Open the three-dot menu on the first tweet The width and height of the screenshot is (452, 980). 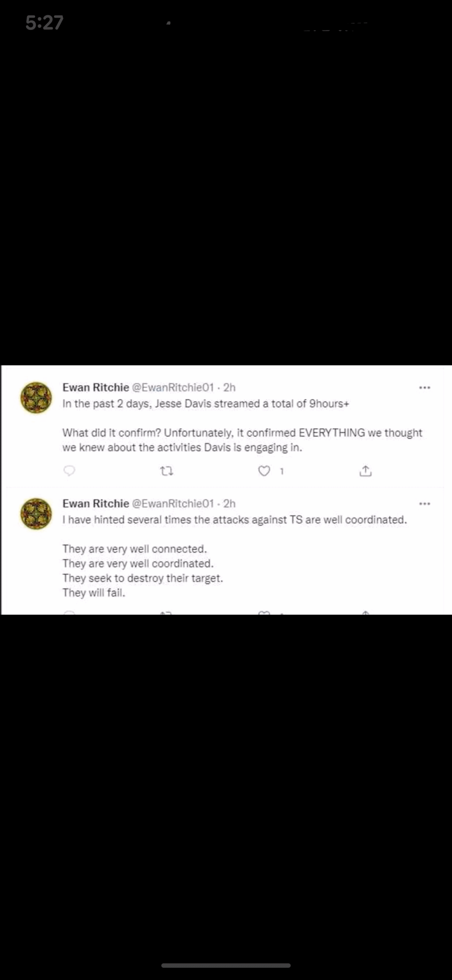(424, 388)
